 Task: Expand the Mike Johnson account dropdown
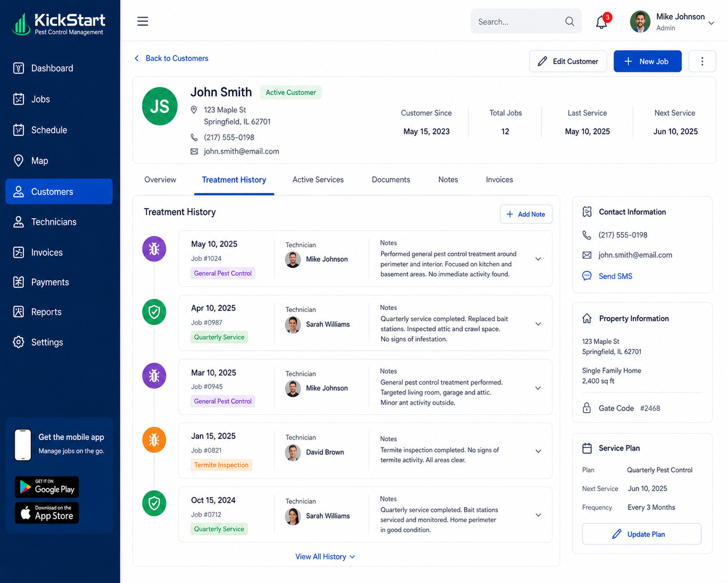pos(711,23)
